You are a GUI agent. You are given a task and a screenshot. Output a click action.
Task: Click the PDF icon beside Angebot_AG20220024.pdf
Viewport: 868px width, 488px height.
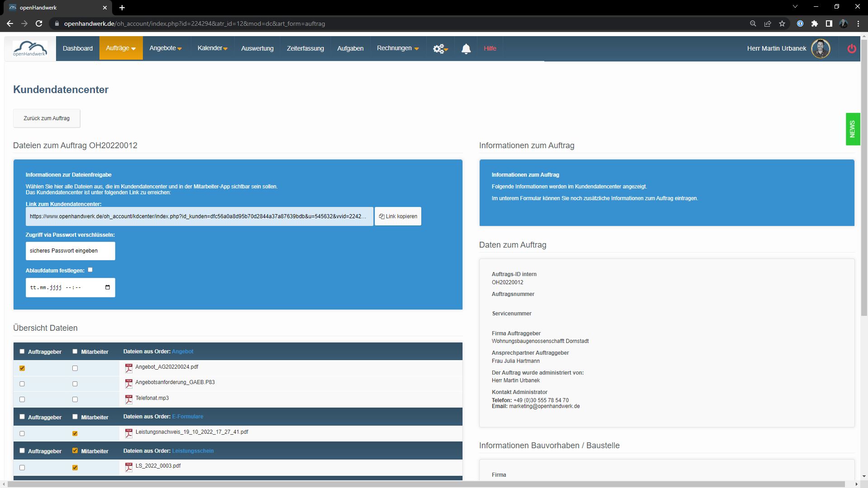pos(129,368)
